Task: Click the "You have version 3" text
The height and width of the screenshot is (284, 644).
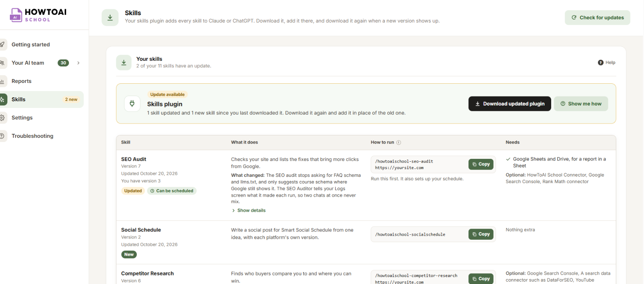Action: 141,181
